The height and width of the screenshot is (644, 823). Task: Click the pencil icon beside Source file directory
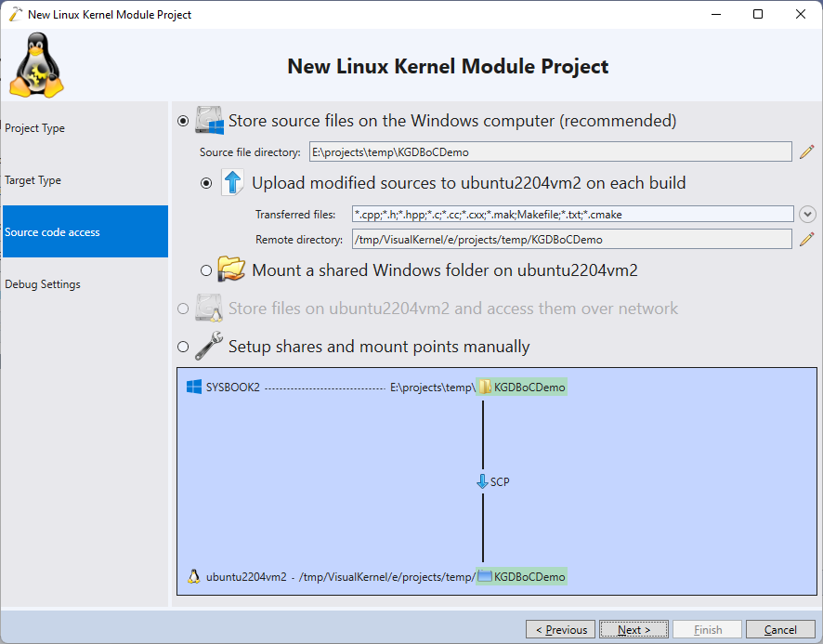pos(806,151)
